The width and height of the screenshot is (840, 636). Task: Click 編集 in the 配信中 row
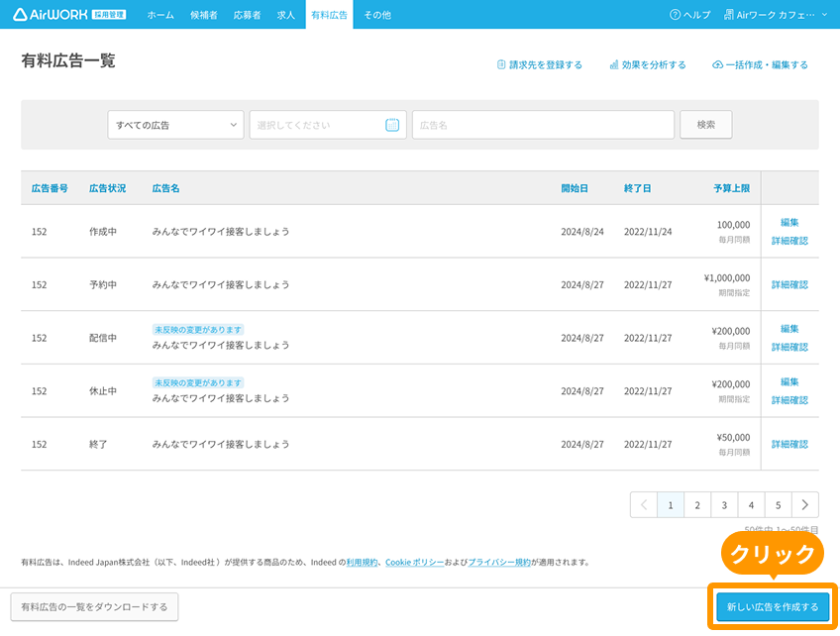tap(789, 329)
